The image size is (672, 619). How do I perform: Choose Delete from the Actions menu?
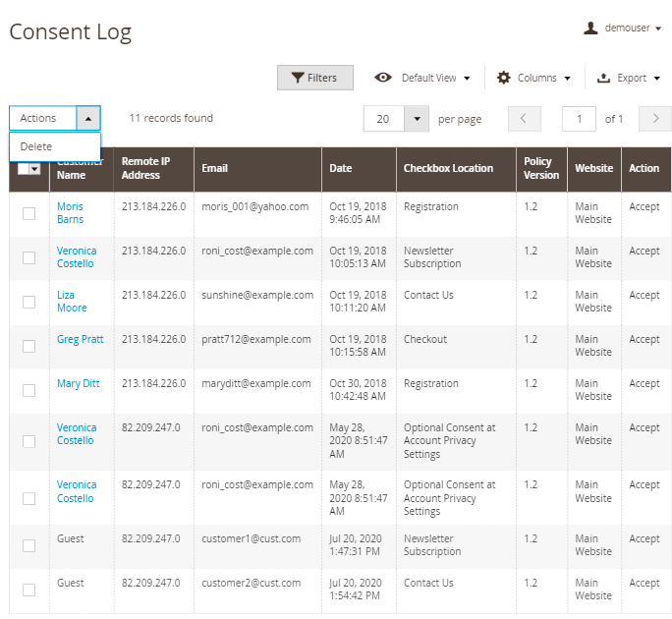tap(36, 146)
